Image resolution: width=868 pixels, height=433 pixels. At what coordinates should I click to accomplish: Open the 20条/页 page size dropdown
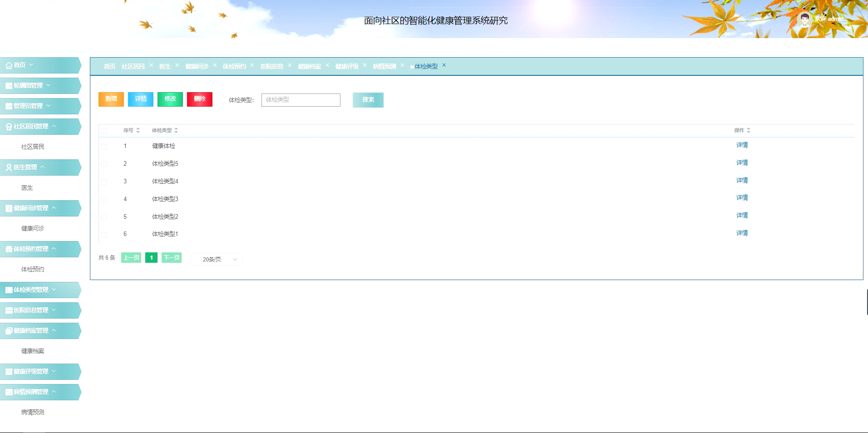click(x=216, y=259)
